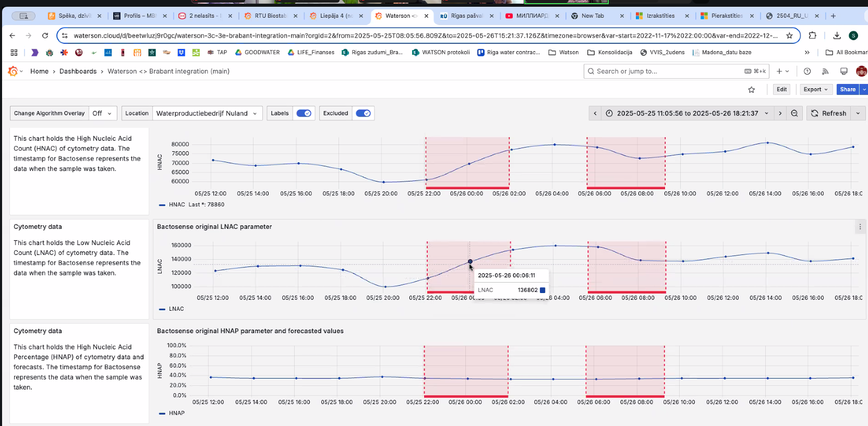The image size is (868, 426).
Task: Open the Grafana news feed icon
Action: pyautogui.click(x=825, y=71)
